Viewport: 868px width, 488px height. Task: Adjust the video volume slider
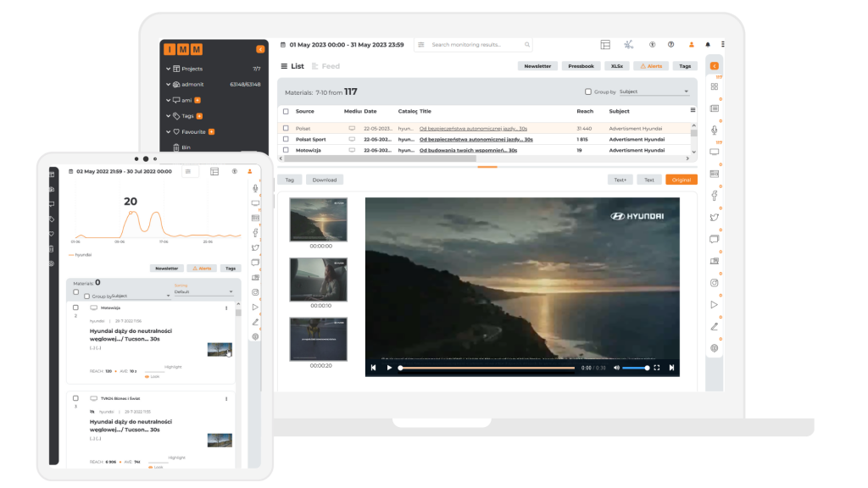coord(635,368)
